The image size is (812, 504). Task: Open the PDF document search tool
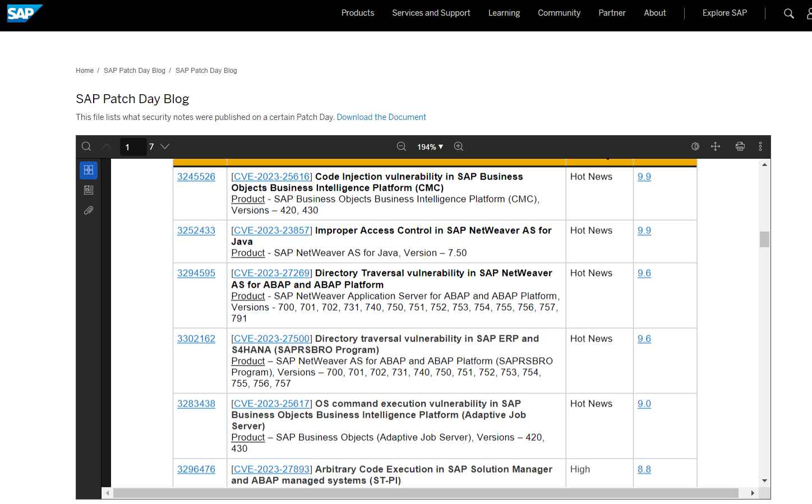(86, 146)
